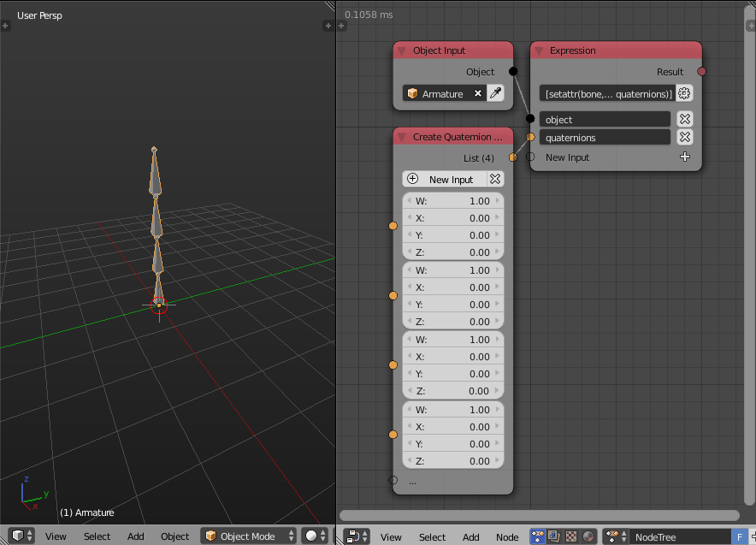Enable the shader node tree type
756x545 pixels.
[x=588, y=536]
